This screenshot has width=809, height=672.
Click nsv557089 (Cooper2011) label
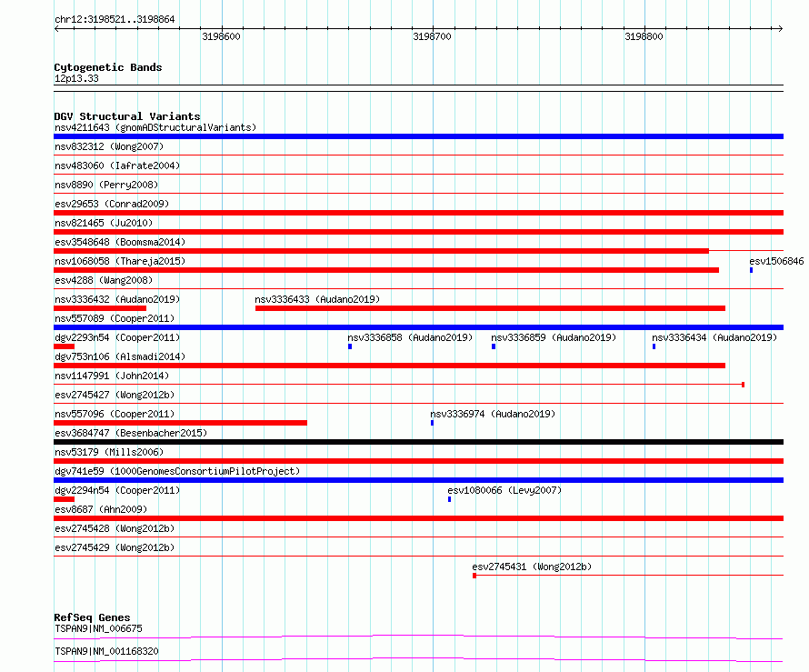(x=115, y=318)
